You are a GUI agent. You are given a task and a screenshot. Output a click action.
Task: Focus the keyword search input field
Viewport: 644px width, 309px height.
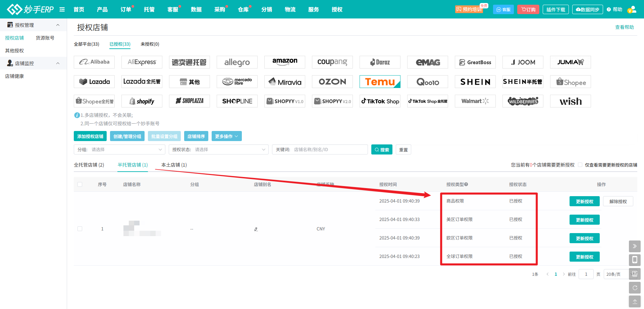pos(329,149)
